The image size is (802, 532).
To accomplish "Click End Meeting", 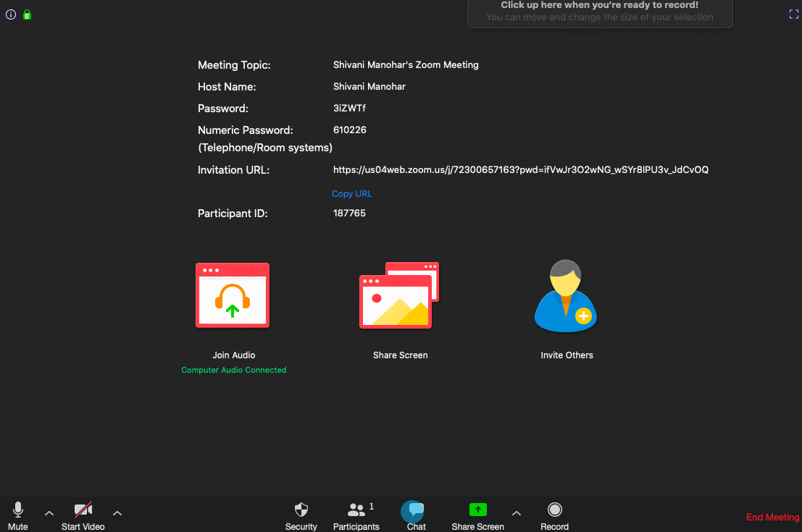I will tap(772, 518).
